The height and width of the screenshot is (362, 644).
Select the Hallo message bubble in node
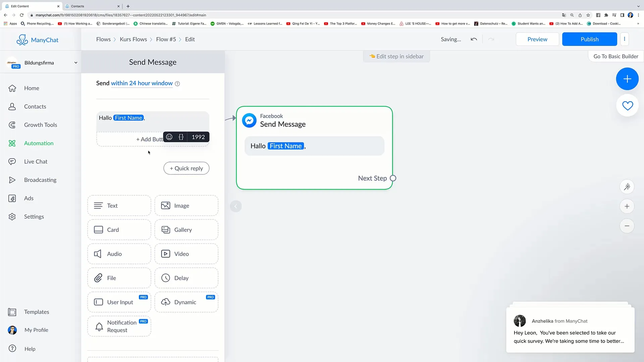[x=314, y=146]
